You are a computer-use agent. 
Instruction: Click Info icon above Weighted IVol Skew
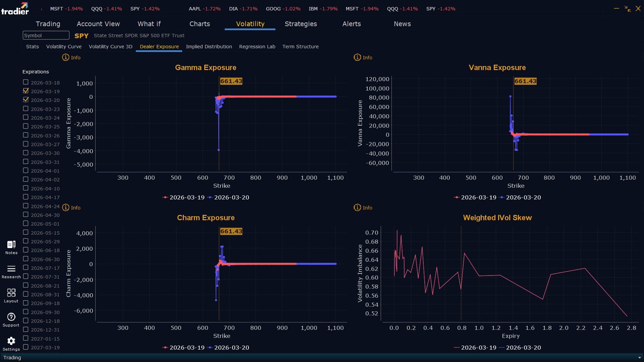(357, 208)
